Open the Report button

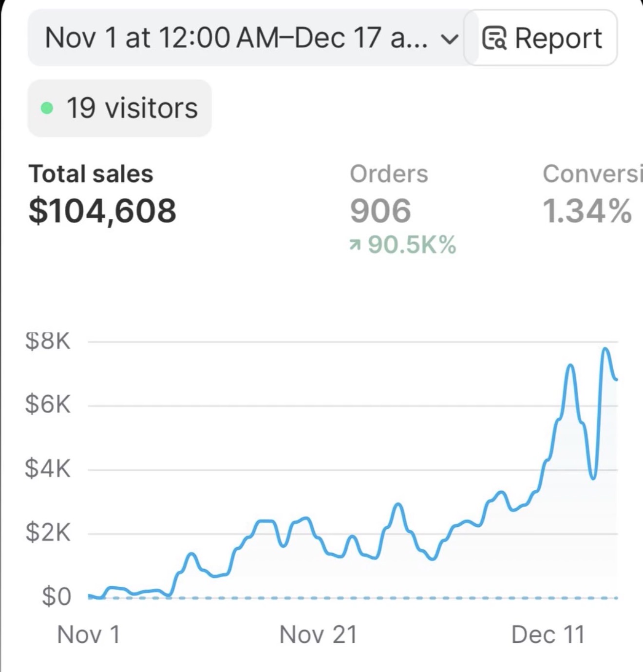pos(541,38)
